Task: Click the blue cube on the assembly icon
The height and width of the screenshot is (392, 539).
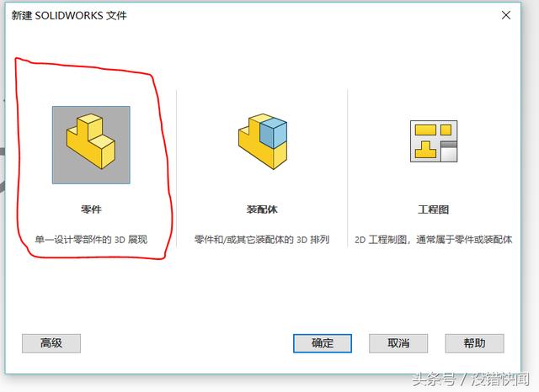Action: click(x=273, y=132)
